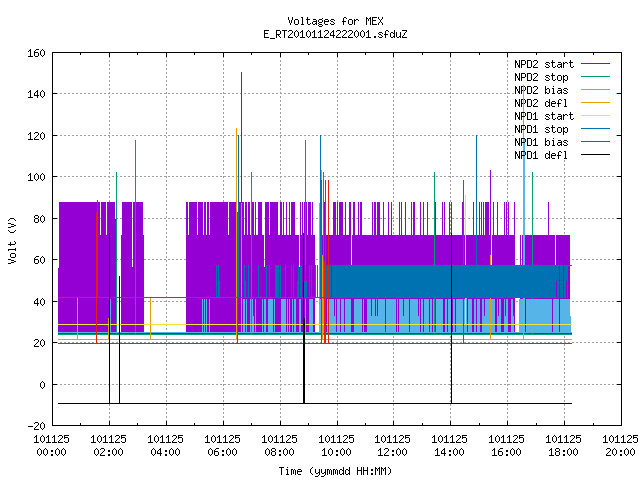The width and height of the screenshot is (640, 480).
Task: Click the red NPD1 bias legend line
Action: tap(596, 142)
